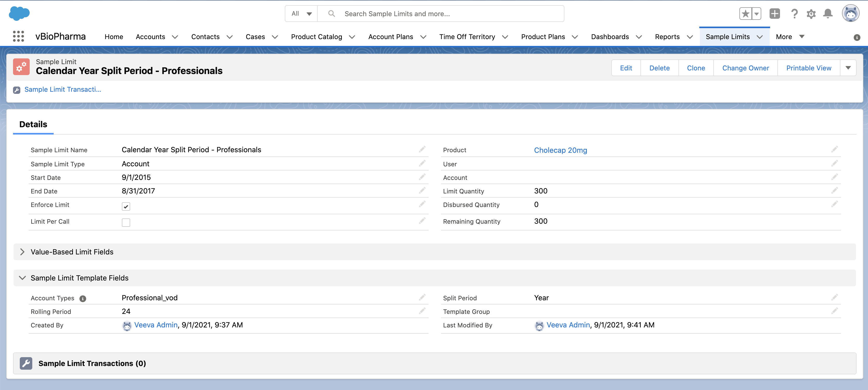Open the Setup gear icon

[811, 14]
